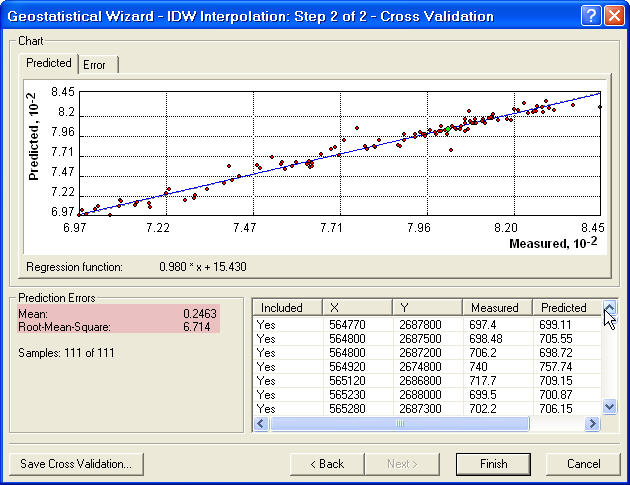The width and height of the screenshot is (630, 485).
Task: Switch to the Error chart tab
Action: [100, 64]
